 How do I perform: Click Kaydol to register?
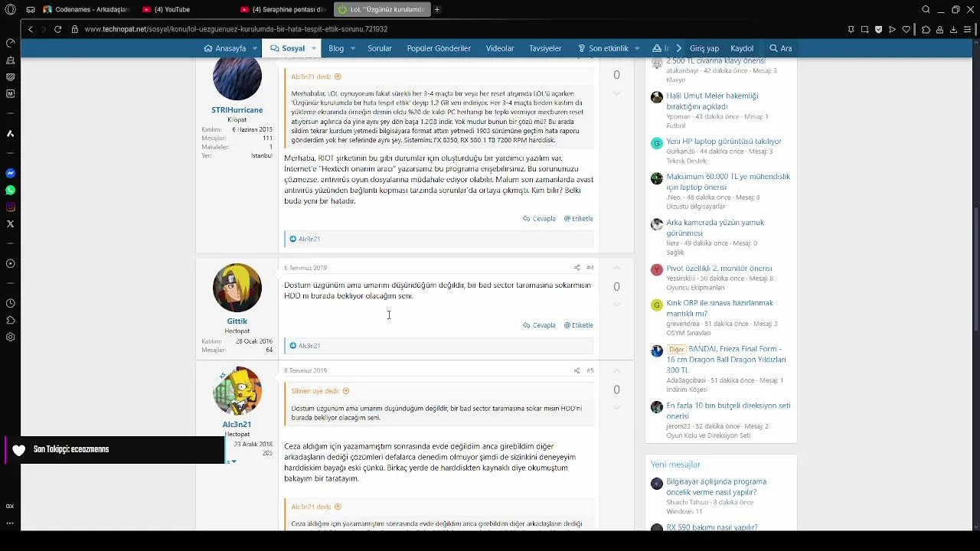coord(742,48)
